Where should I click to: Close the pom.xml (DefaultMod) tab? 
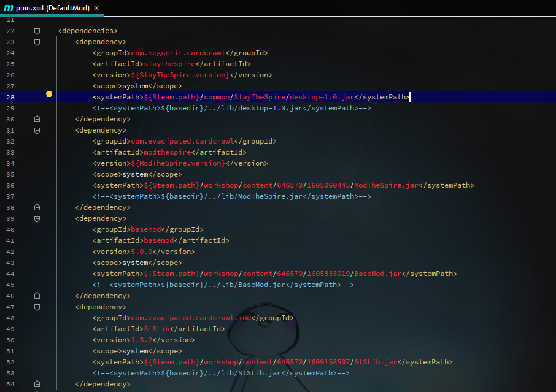coord(96,8)
